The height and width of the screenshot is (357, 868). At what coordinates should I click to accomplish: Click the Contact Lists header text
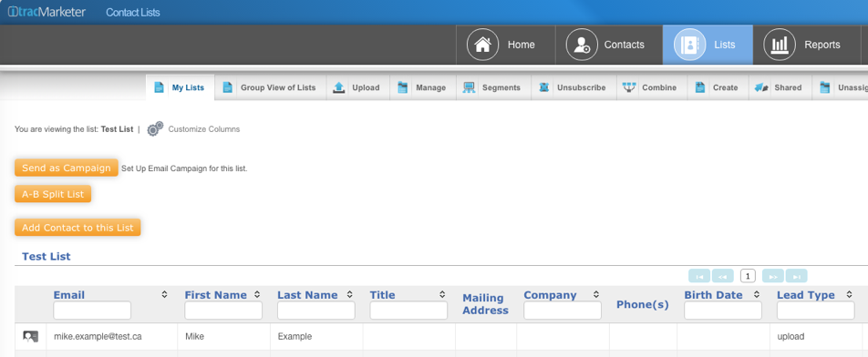(133, 12)
